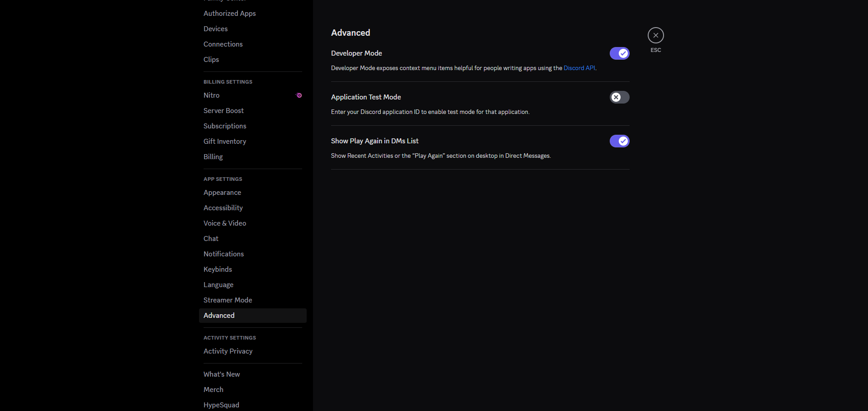
Task: Close settings with the ESC X button
Action: [x=655, y=35]
